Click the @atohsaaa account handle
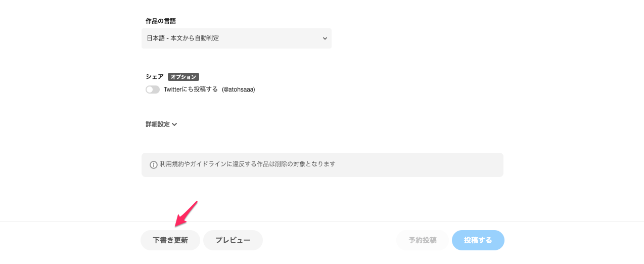The height and width of the screenshot is (264, 644). tap(239, 90)
